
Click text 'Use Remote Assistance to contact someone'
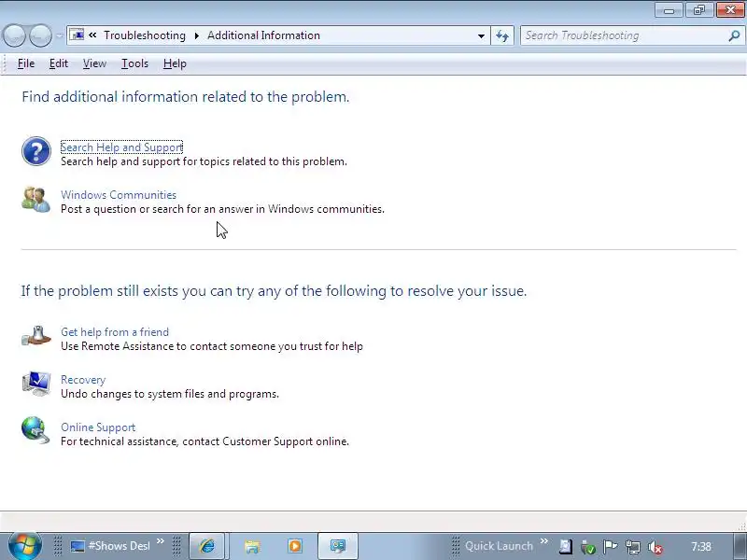(x=168, y=346)
